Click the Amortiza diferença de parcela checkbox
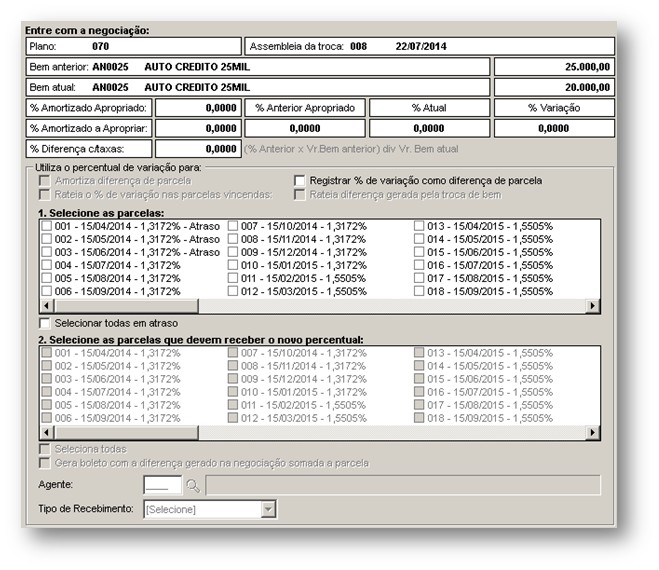The image size is (659, 570). coord(45,181)
